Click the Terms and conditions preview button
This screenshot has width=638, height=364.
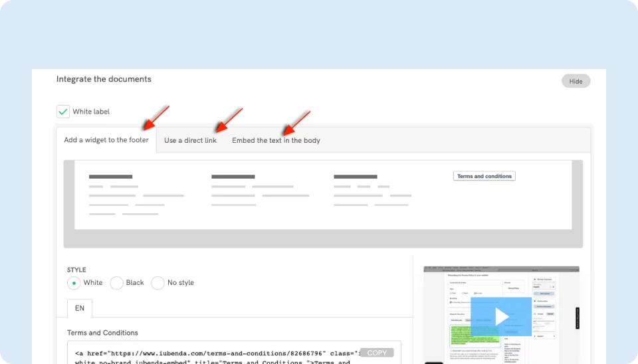[x=484, y=176]
